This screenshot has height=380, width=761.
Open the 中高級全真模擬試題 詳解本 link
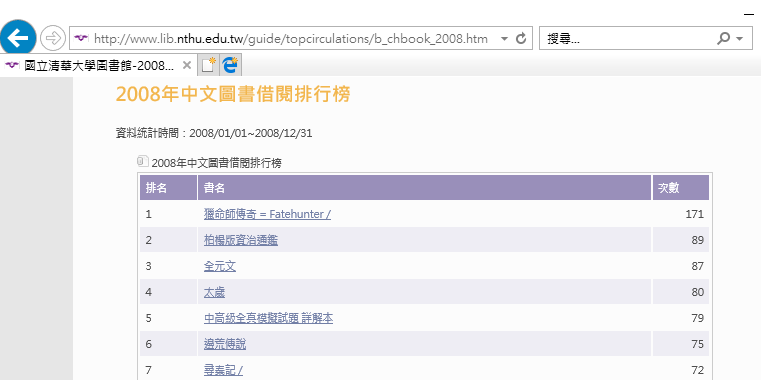pos(268,319)
